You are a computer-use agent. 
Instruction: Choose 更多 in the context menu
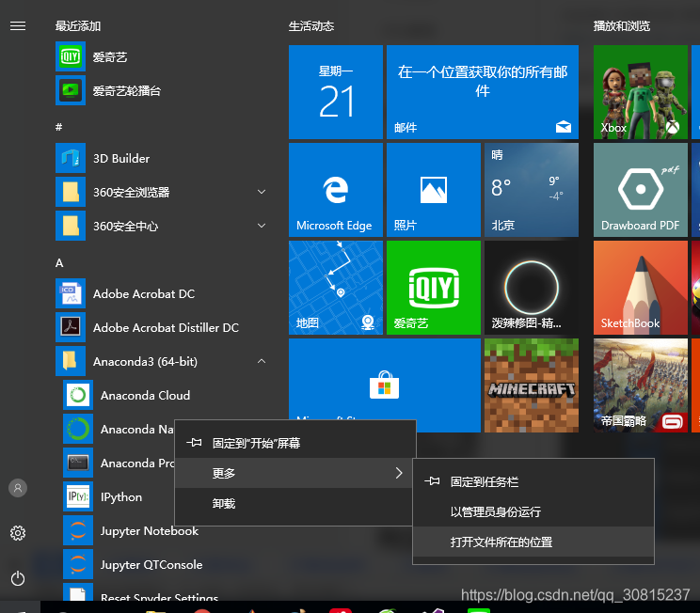point(295,473)
